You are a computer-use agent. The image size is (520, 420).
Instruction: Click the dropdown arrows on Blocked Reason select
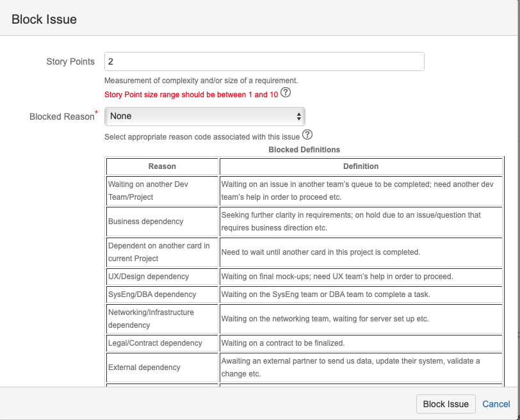tap(298, 117)
